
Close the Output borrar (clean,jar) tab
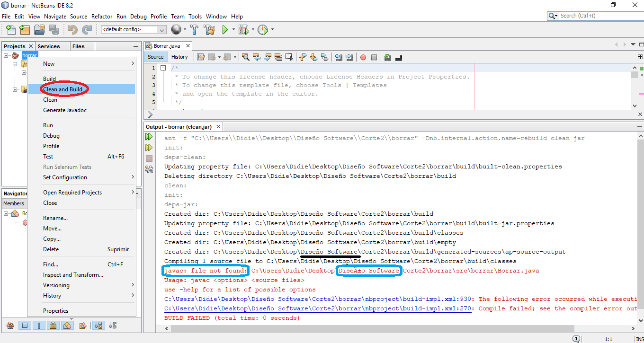click(x=218, y=127)
